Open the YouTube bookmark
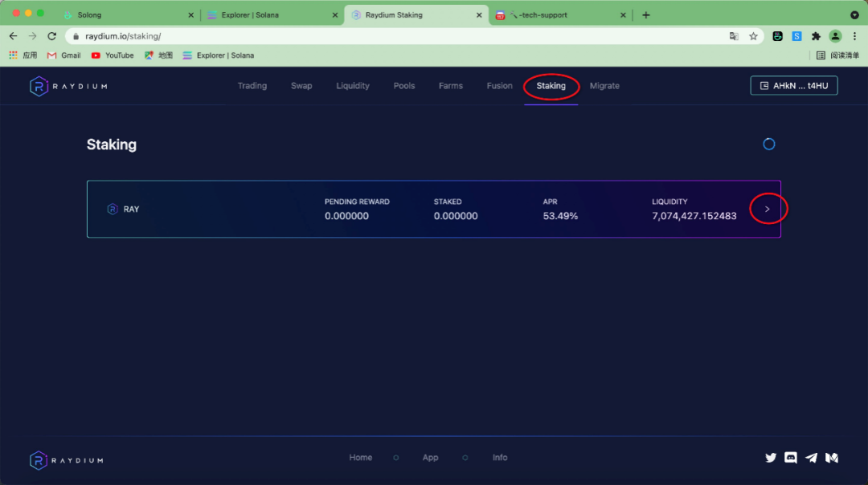The height and width of the screenshot is (485, 868). [113, 55]
